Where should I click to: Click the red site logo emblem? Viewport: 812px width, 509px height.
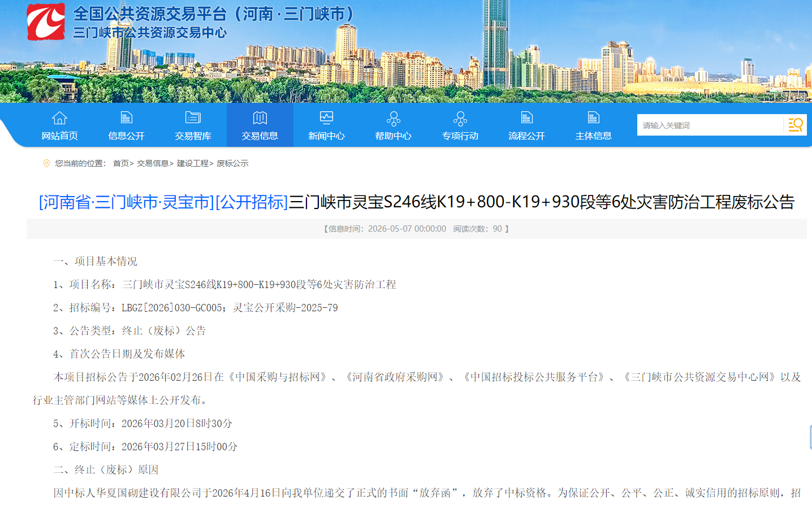pyautogui.click(x=46, y=22)
